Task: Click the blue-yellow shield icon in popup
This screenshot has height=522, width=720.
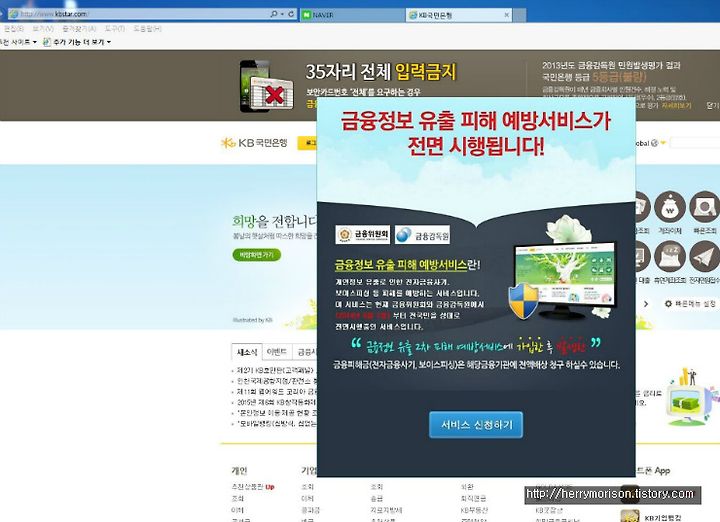Action: [x=523, y=301]
